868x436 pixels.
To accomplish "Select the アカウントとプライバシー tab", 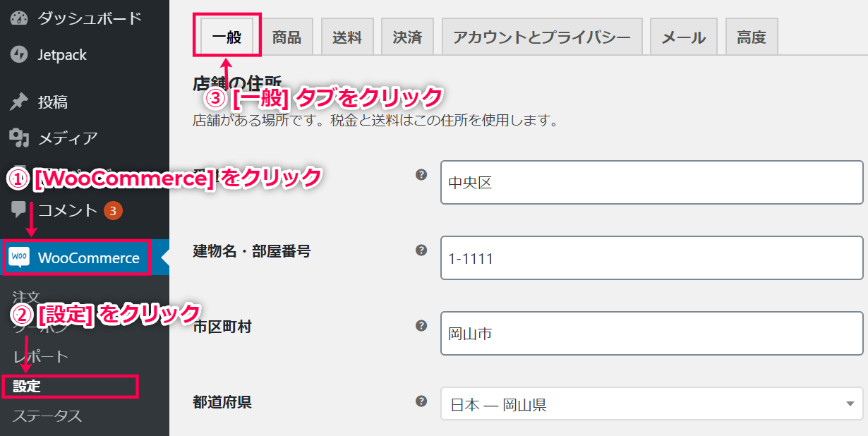I will tap(542, 37).
